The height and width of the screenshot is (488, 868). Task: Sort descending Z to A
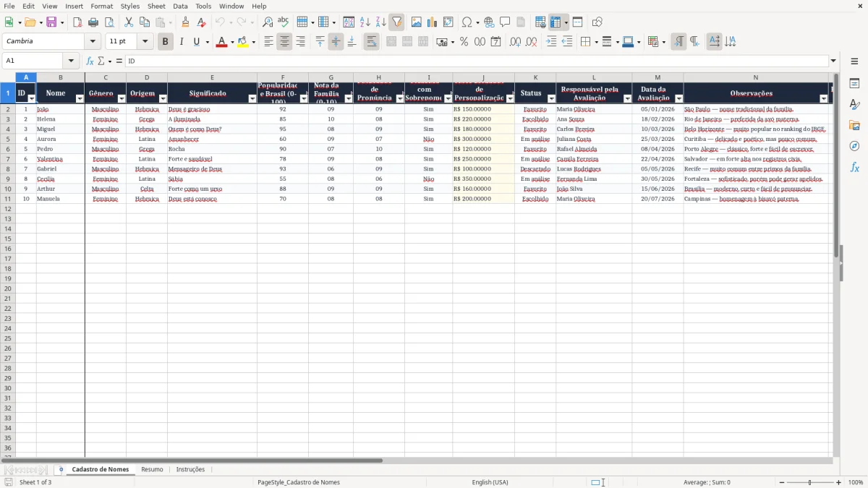(x=380, y=22)
